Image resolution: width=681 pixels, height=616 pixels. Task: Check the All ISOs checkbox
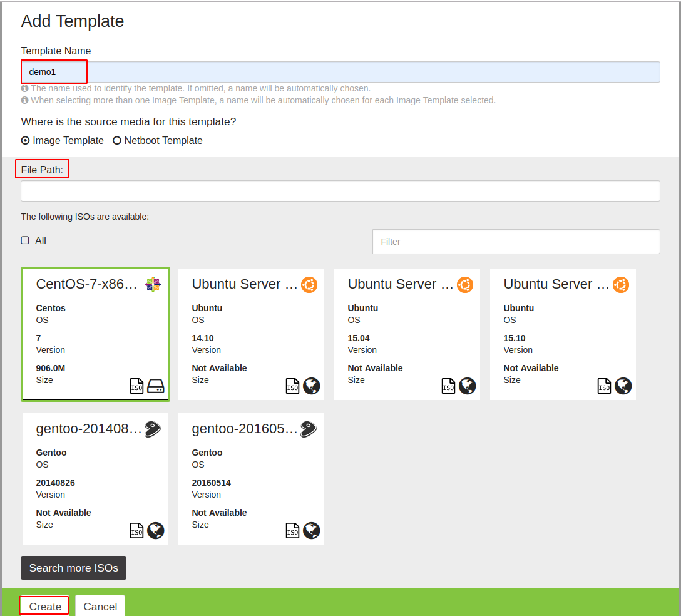click(x=25, y=240)
